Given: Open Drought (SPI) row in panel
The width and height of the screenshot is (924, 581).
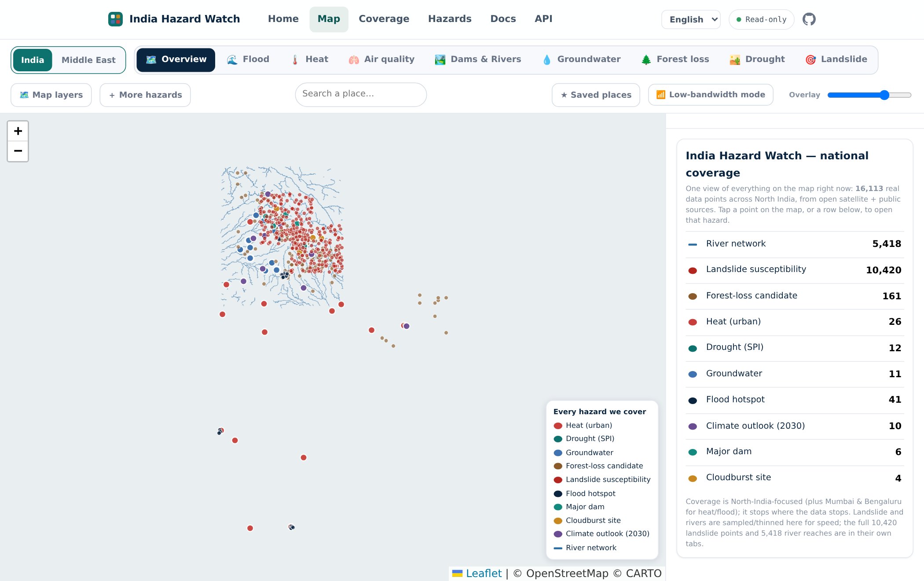Looking at the screenshot, I should (795, 348).
